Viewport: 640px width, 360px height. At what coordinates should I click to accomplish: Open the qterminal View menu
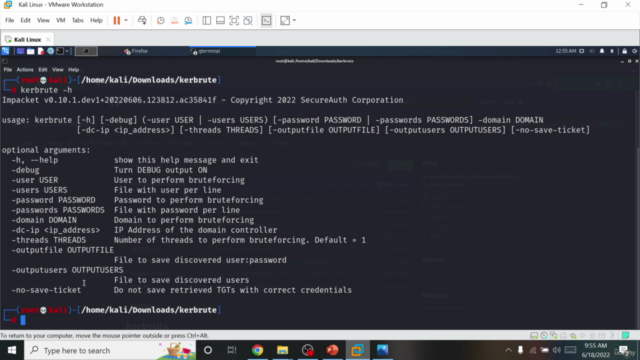click(58, 69)
